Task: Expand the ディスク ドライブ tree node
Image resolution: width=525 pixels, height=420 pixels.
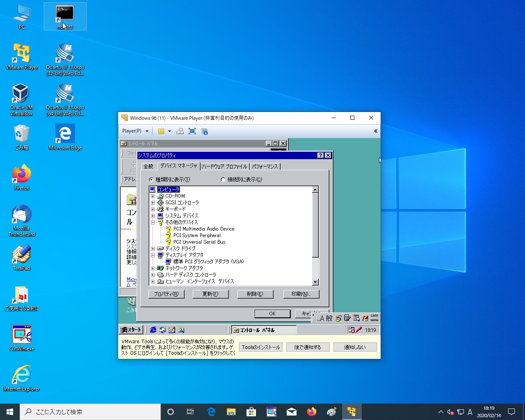Action: 153,249
